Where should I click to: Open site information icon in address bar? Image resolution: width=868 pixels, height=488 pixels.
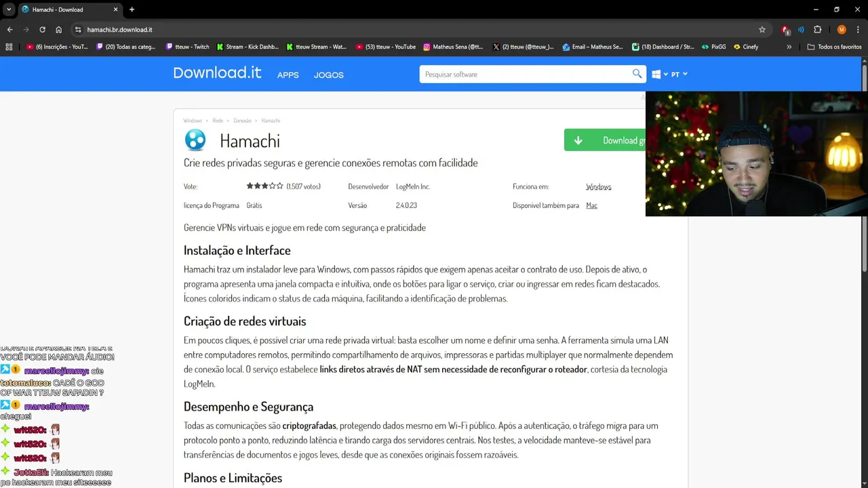point(78,30)
